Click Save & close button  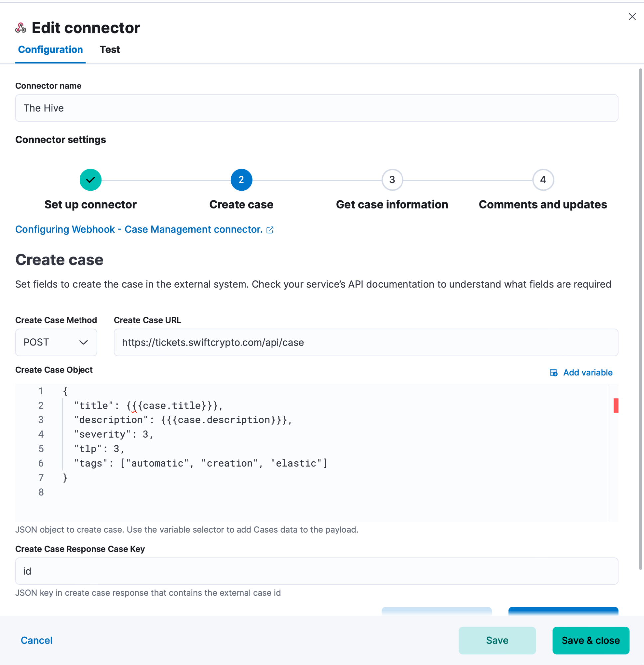pyautogui.click(x=591, y=640)
